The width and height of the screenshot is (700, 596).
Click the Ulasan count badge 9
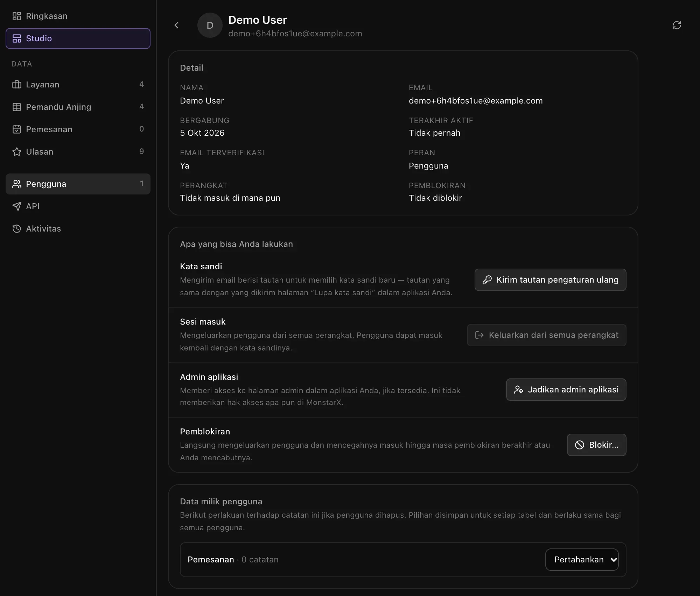tap(141, 151)
